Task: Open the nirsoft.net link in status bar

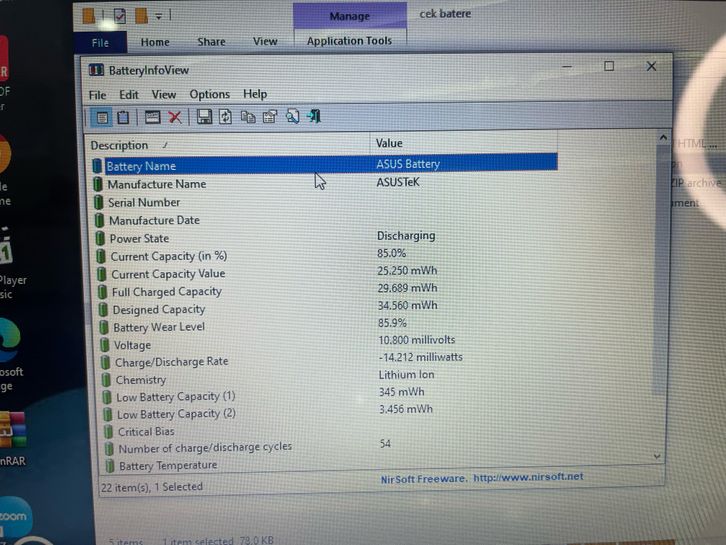Action: 528,476
